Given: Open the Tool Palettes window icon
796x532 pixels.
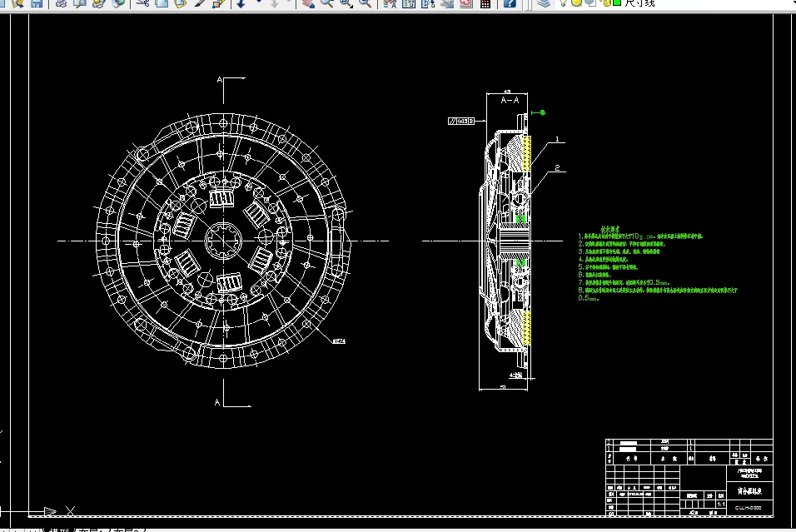Looking at the screenshot, I should tap(428, 3).
